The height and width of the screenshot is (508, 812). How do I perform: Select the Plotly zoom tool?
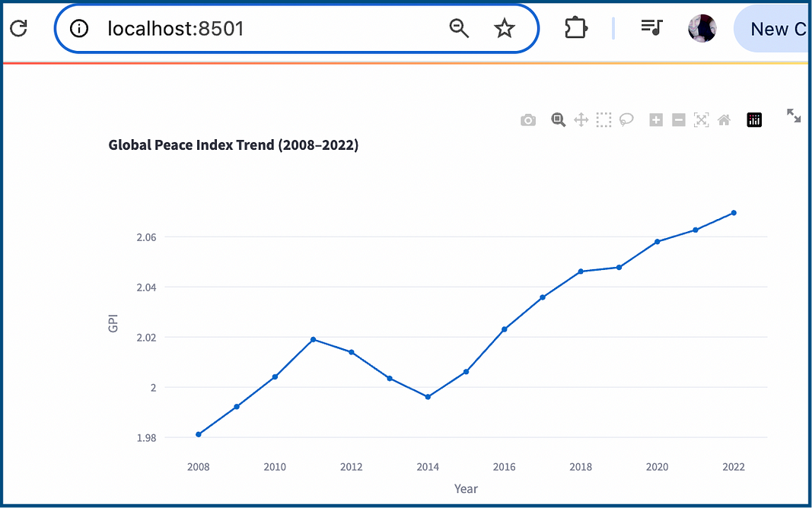(558, 120)
